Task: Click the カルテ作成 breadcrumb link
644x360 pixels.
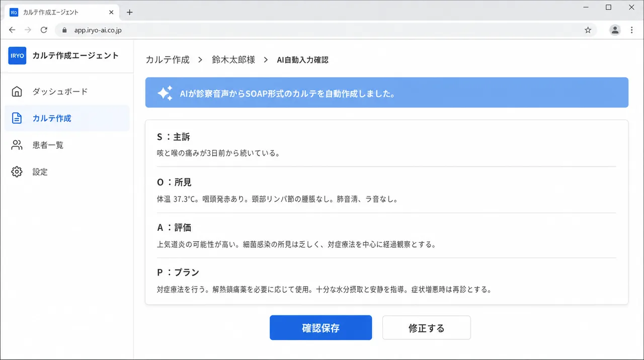Action: click(x=168, y=60)
